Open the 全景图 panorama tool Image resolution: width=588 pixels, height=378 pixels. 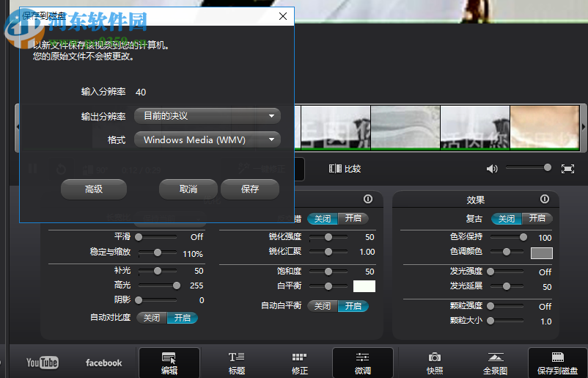[496, 363]
